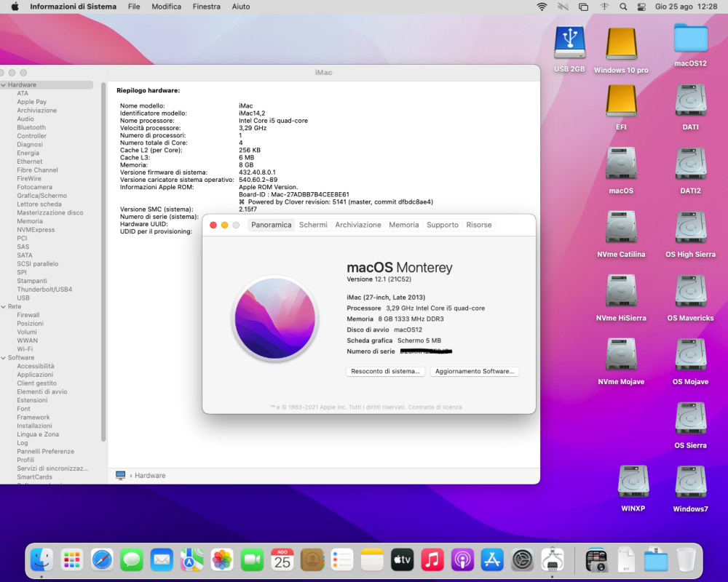This screenshot has height=582, width=728.
Task: Open App Store from the Dock
Action: click(x=492, y=559)
